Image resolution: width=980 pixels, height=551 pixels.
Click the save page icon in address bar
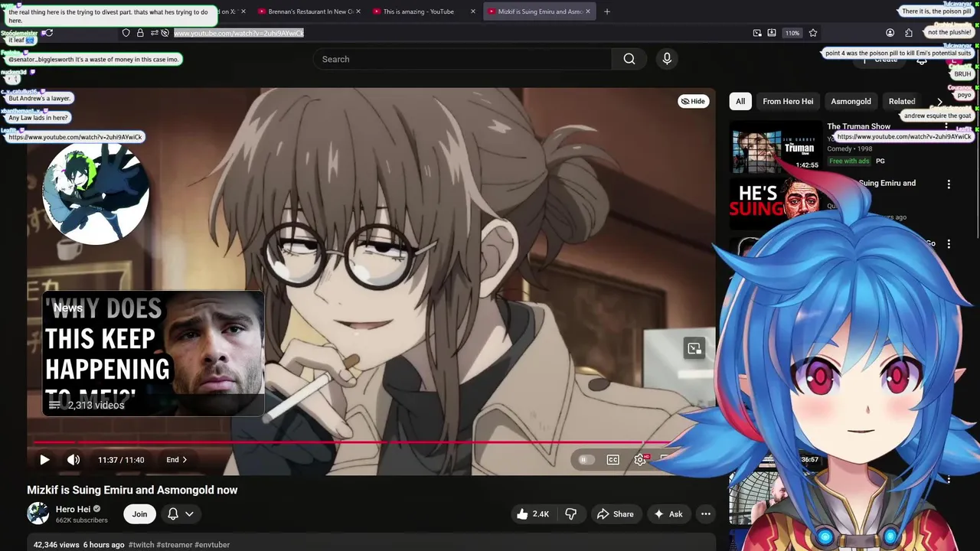(772, 33)
